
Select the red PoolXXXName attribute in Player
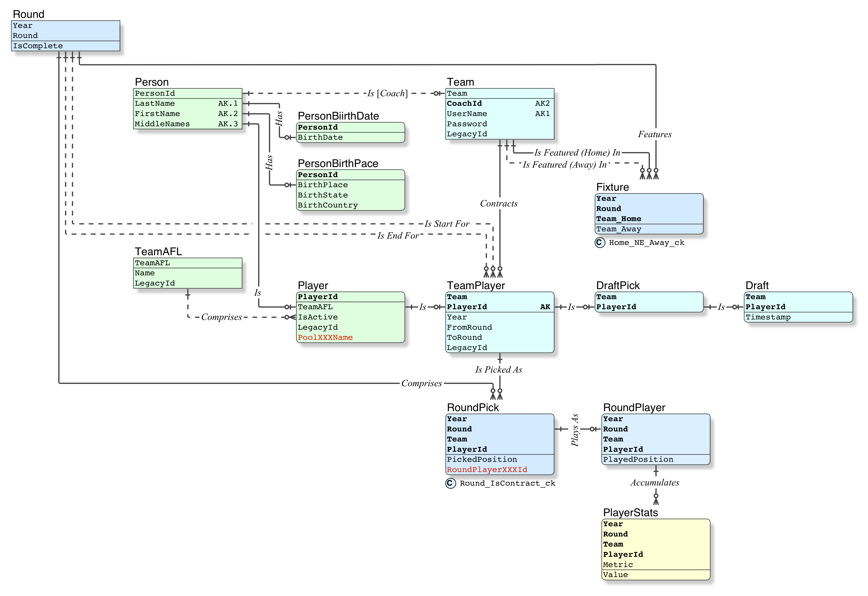pyautogui.click(x=325, y=337)
